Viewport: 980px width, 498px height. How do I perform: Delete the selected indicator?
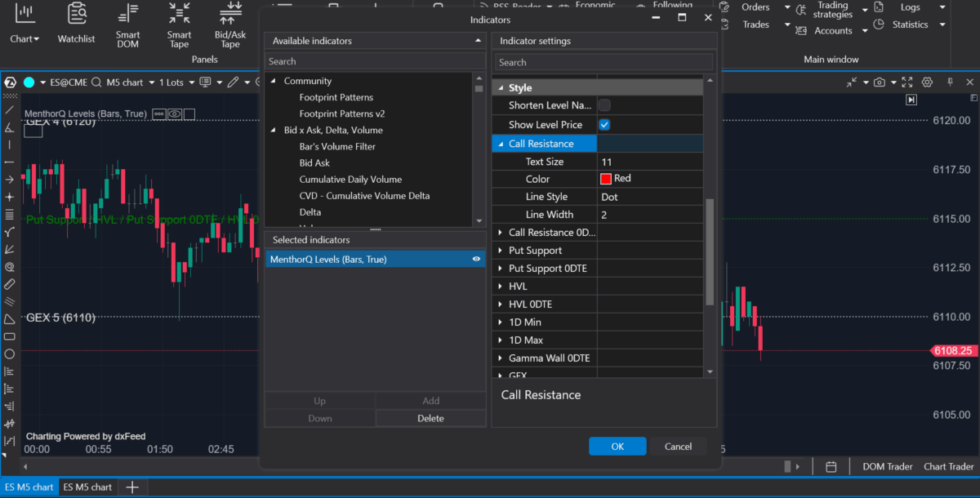(430, 418)
